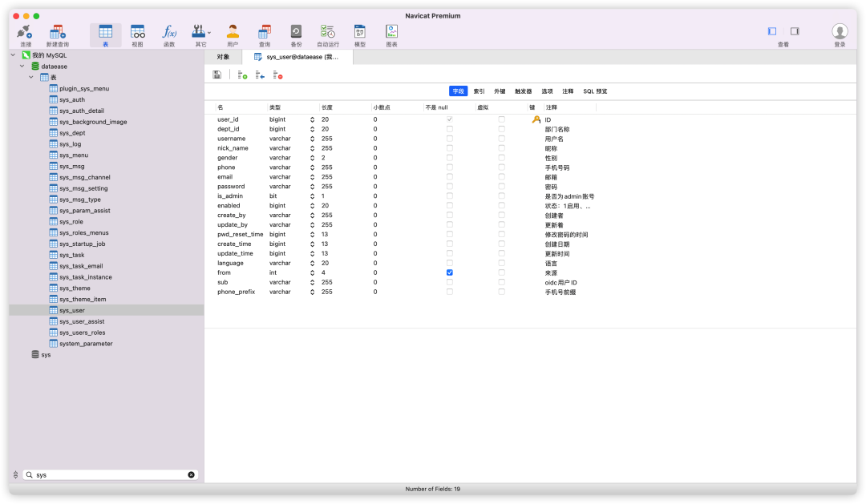Launch 自动运行 automation from the toolbar

pos(327,32)
